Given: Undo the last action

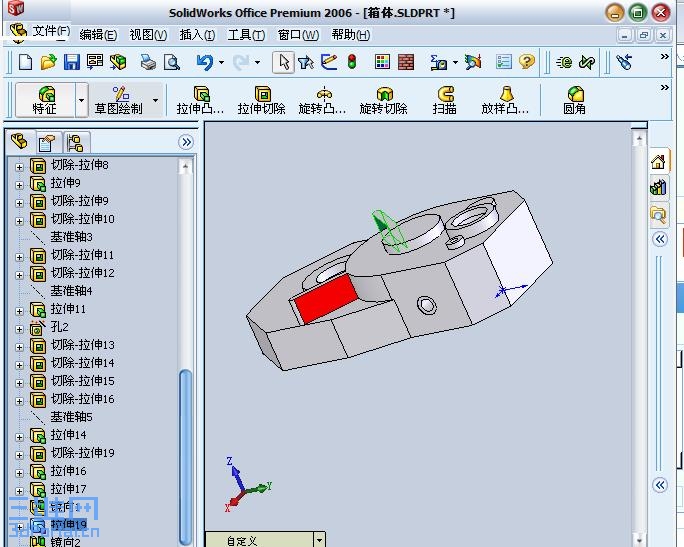Looking at the screenshot, I should (205, 62).
